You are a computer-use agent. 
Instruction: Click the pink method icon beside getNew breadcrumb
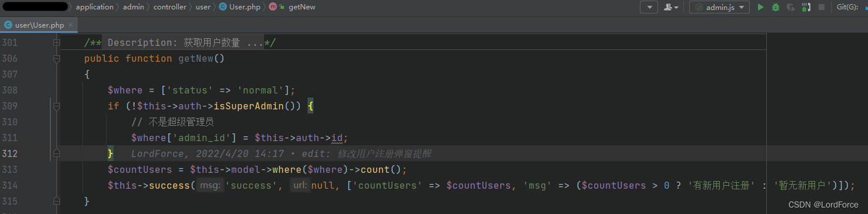[273, 7]
